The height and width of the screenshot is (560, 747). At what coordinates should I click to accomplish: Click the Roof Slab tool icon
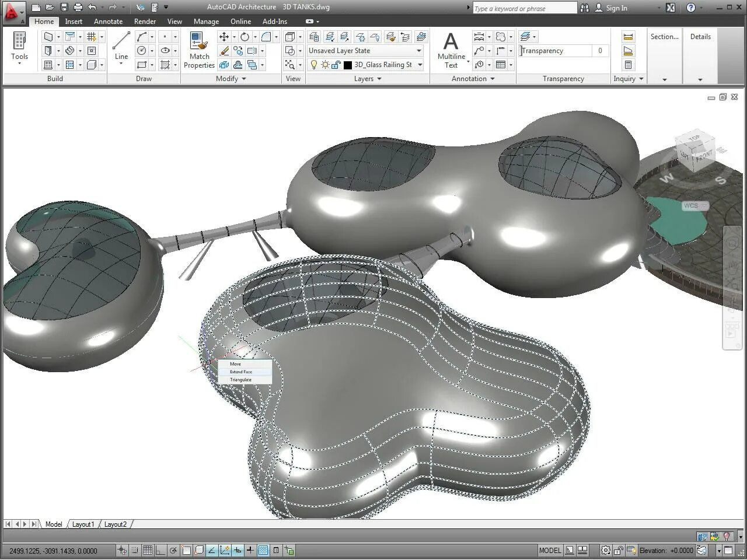(x=70, y=37)
